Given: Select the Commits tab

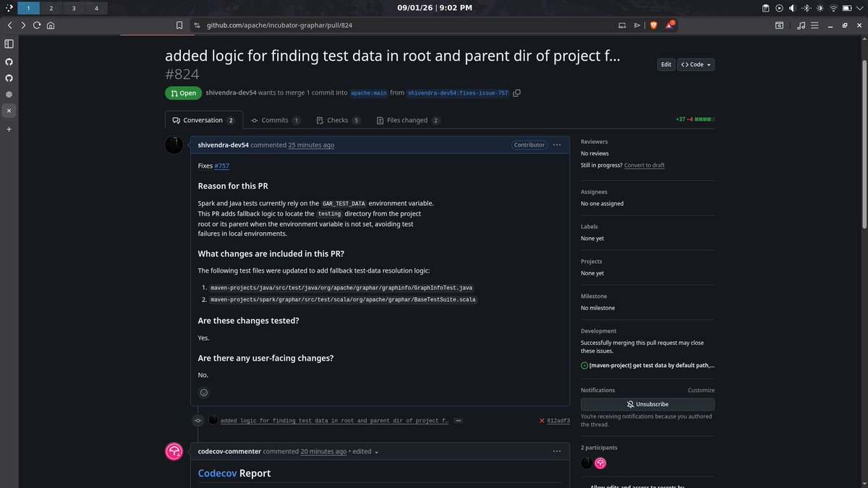Looking at the screenshot, I should [275, 120].
